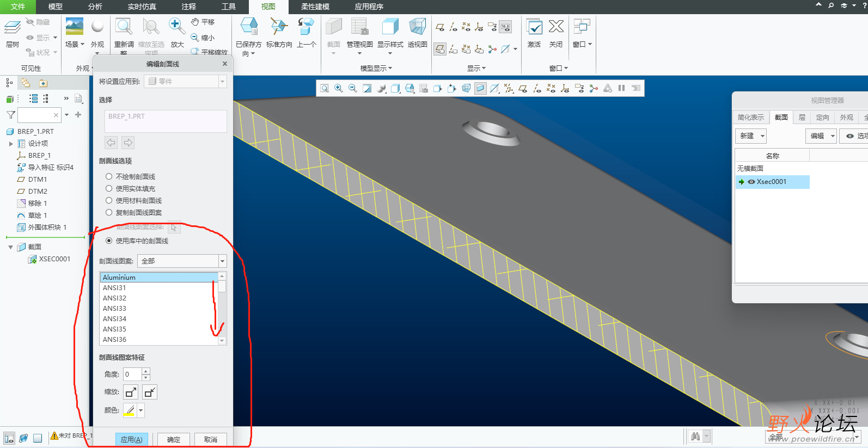Click Refit icon in graphics toolbar
Screen dimensions: 868x448
(325, 88)
